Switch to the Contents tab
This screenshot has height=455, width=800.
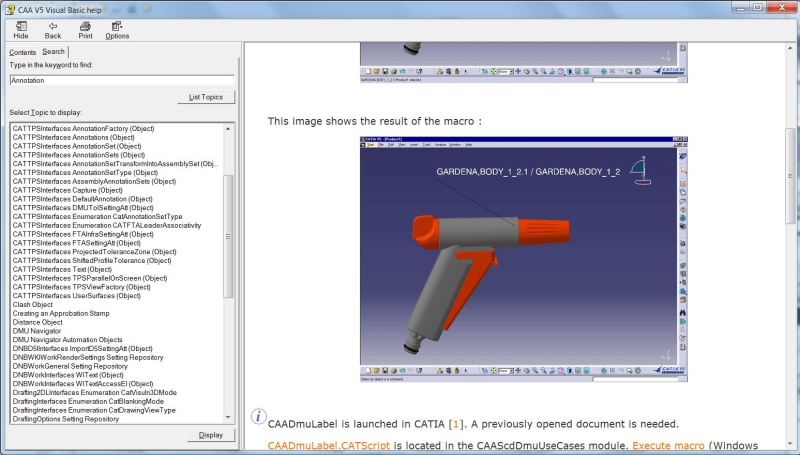(22, 52)
